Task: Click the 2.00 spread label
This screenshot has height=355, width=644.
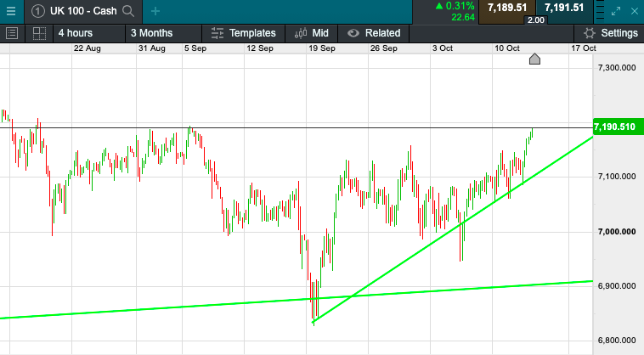Action: pos(535,20)
